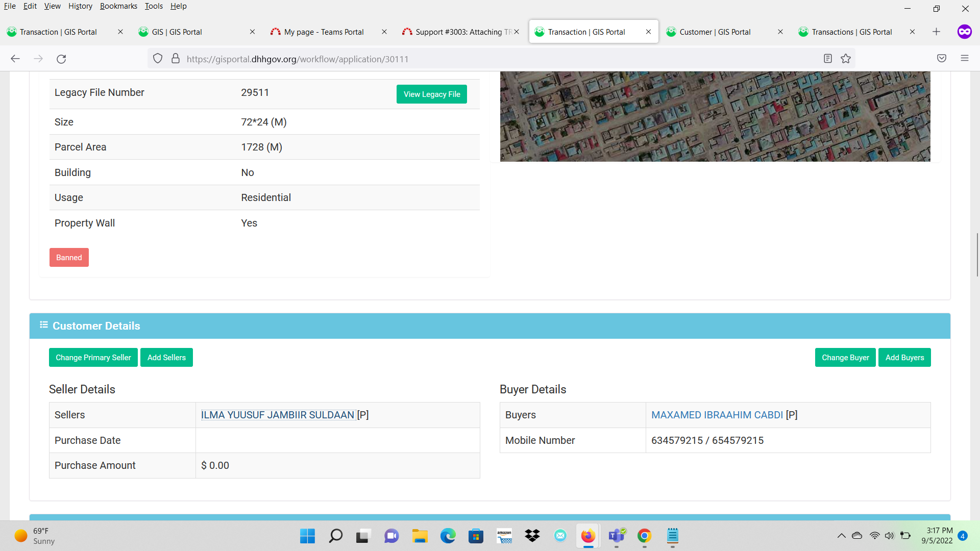The width and height of the screenshot is (980, 551).
Task: Open the clock showing 3:17 PM
Action: [937, 536]
